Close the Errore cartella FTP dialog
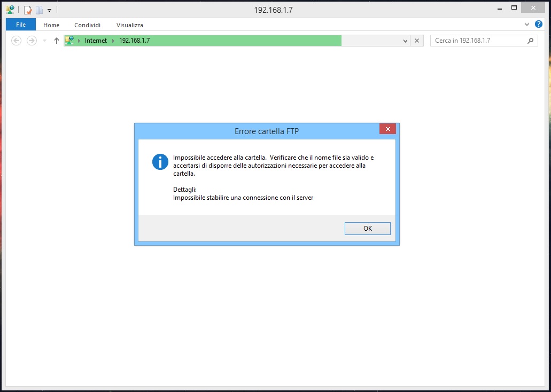This screenshot has height=392, width=551. [x=387, y=129]
